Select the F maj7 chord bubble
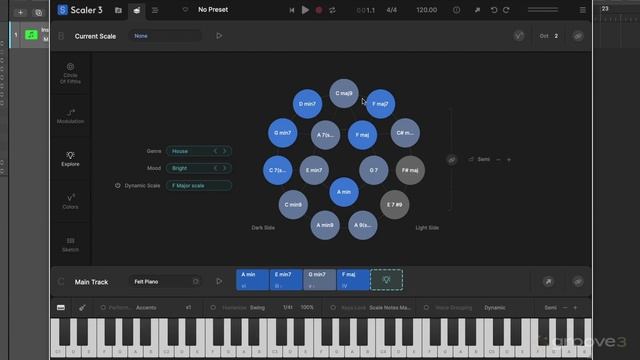 click(380, 104)
